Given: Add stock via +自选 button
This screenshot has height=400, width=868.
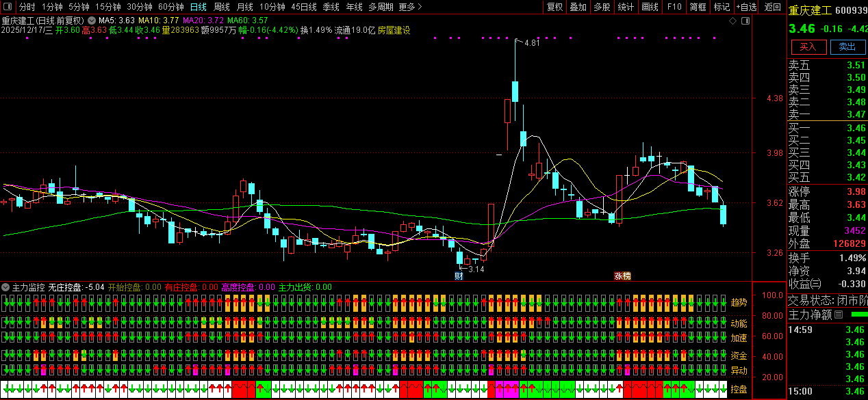Looking at the screenshot, I should 747,7.
